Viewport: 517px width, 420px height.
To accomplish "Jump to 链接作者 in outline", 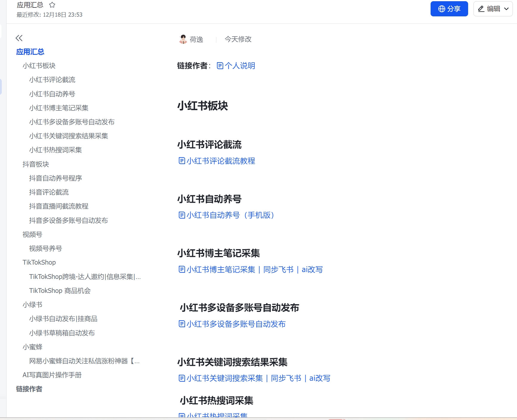I will [x=29, y=389].
